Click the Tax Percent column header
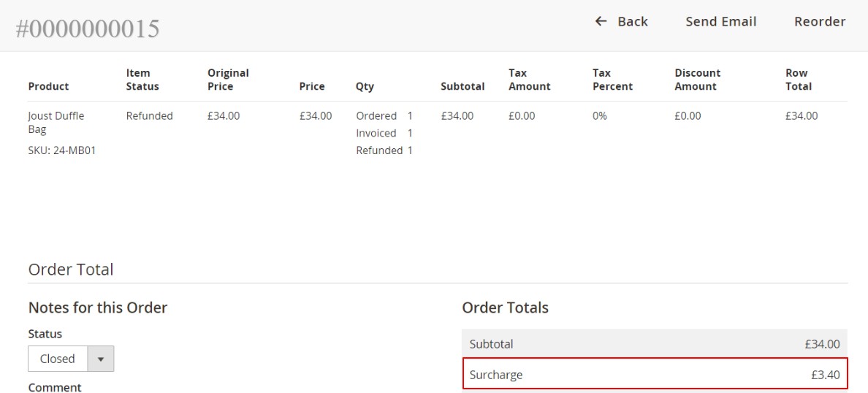The height and width of the screenshot is (393, 868). 612,80
